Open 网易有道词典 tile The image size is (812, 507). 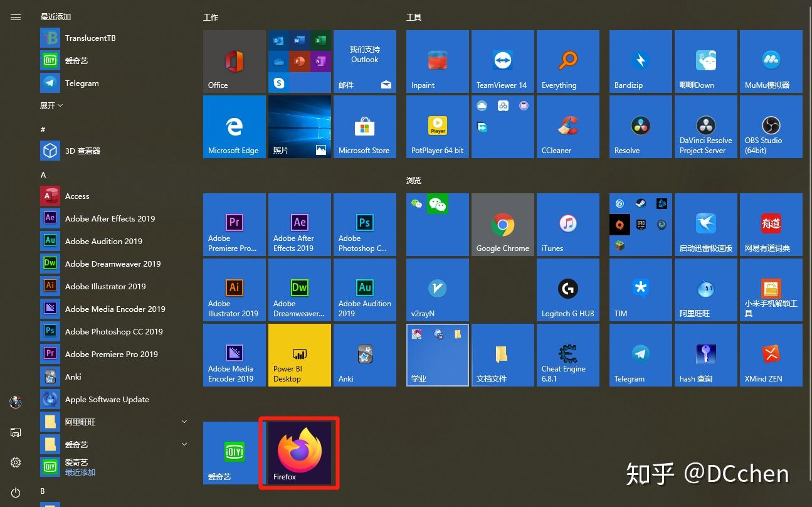(x=771, y=225)
